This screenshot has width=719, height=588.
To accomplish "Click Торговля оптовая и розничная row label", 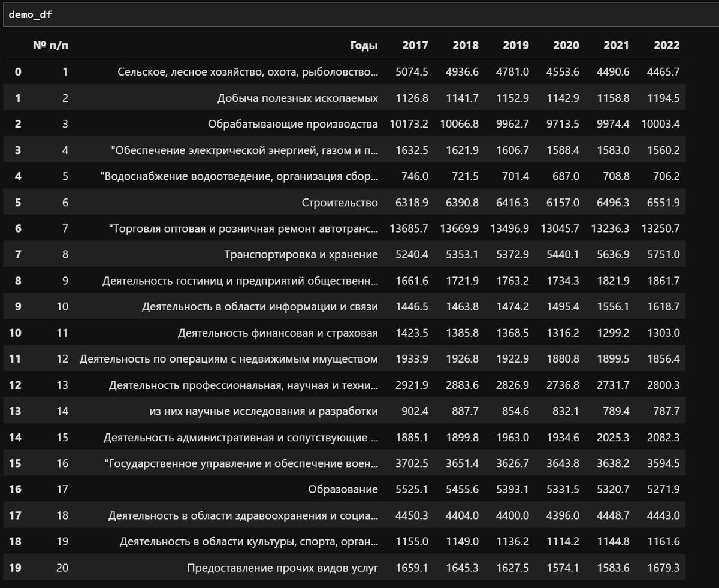I will pyautogui.click(x=244, y=228).
